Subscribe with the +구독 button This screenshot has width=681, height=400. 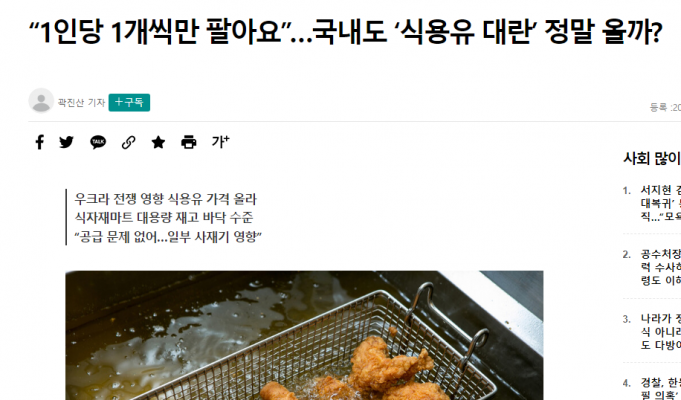[x=129, y=102]
